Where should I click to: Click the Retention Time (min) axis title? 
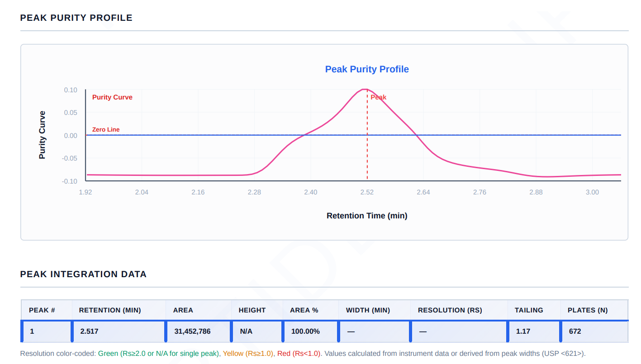coord(367,216)
